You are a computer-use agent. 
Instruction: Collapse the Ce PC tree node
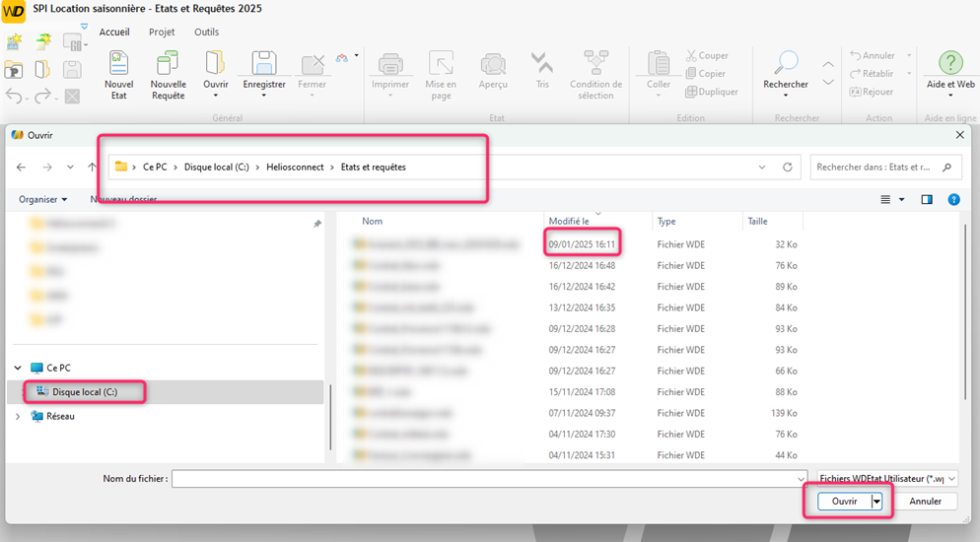tap(18, 368)
